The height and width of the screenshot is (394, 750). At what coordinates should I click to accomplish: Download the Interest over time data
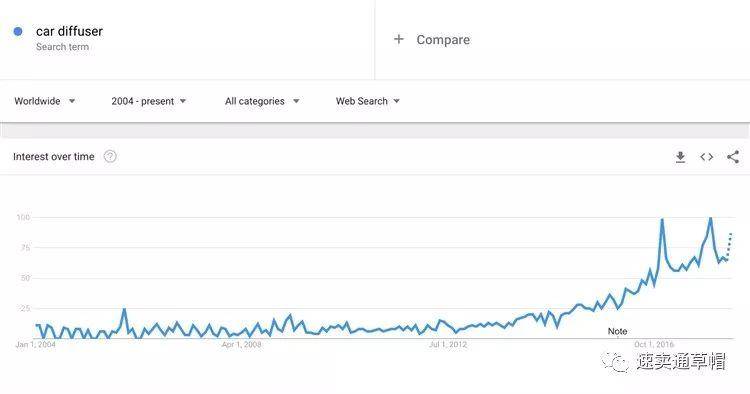point(680,157)
